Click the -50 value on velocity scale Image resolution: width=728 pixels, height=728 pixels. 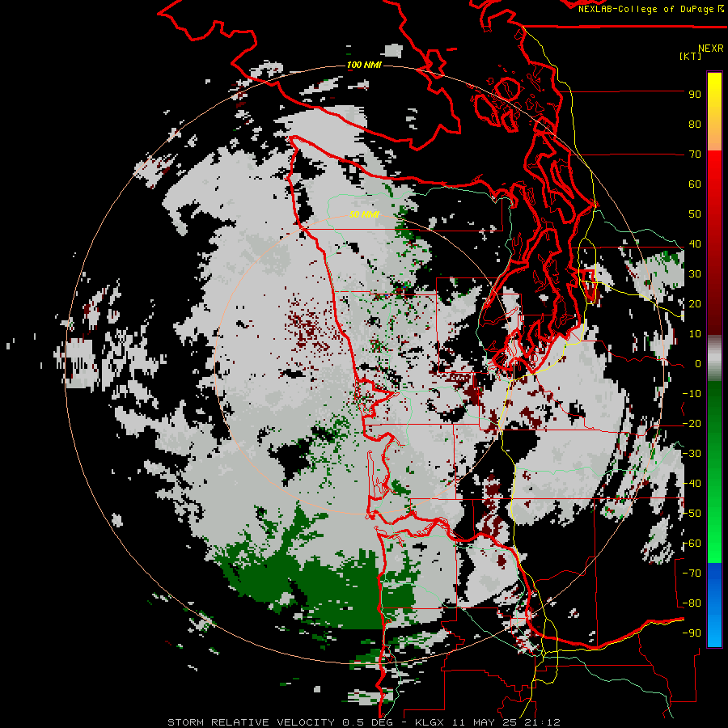[x=692, y=514]
